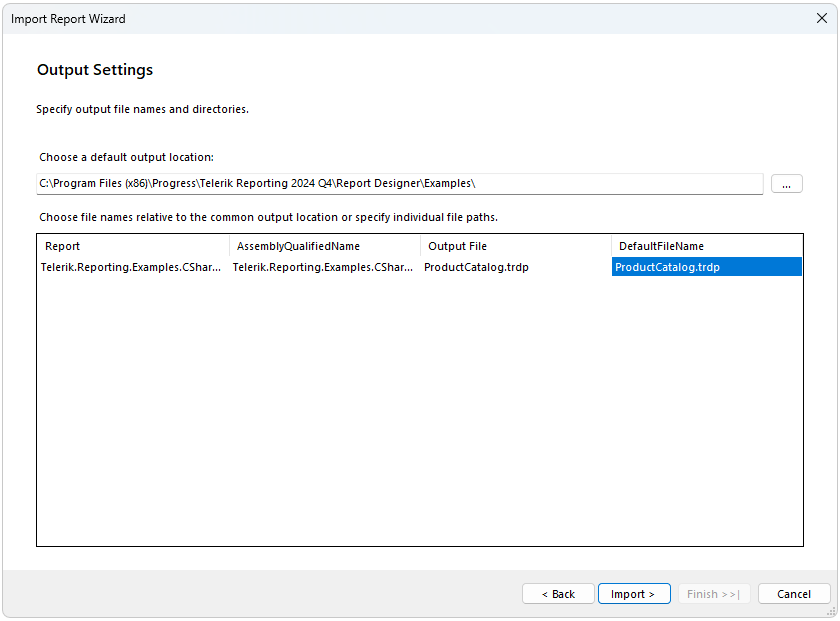Click the Report column header
Image resolution: width=840 pixels, height=621 pixels.
click(x=132, y=246)
